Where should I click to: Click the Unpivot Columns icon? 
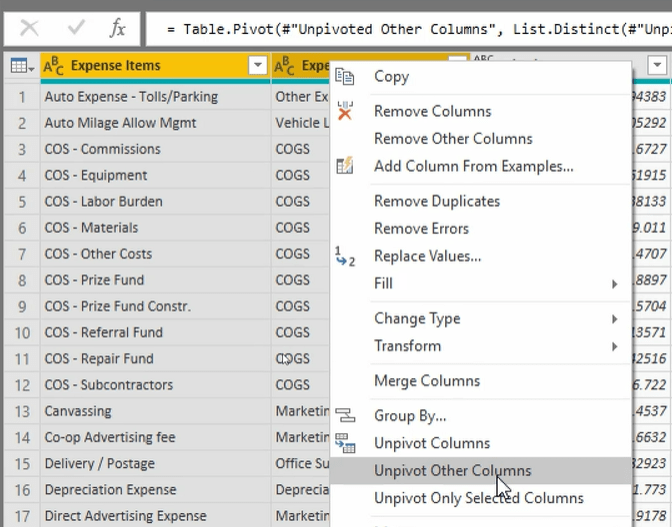345,443
